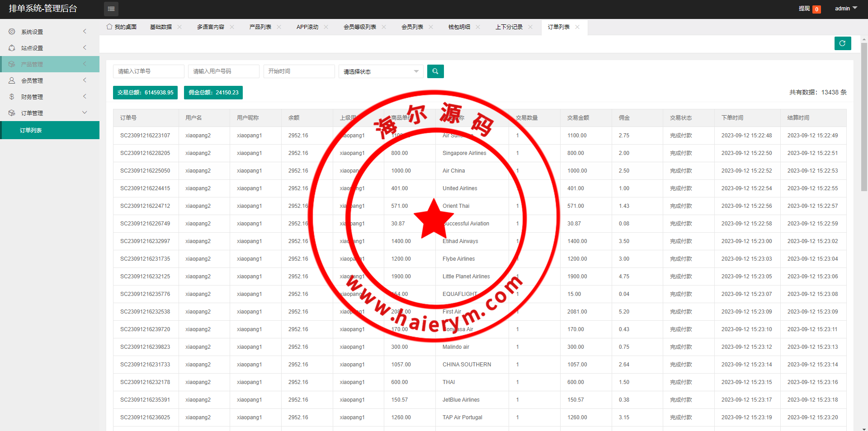Switch to the 产品列表 tab

260,27
